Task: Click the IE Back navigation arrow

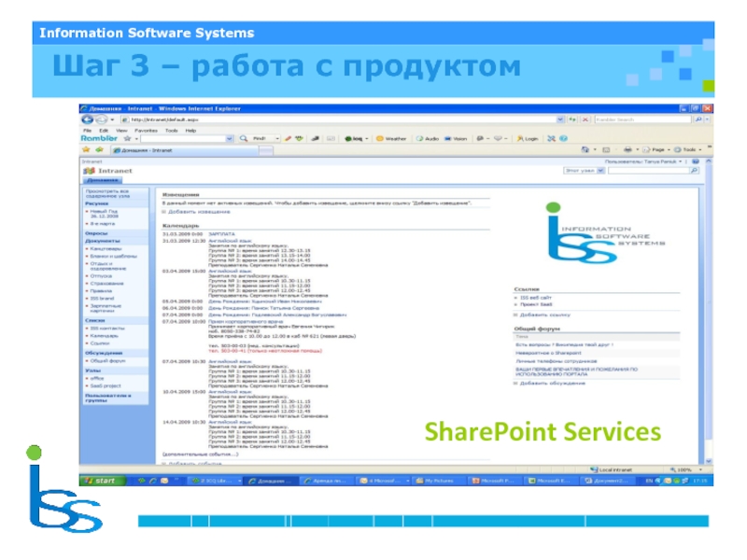Action: tap(87, 119)
